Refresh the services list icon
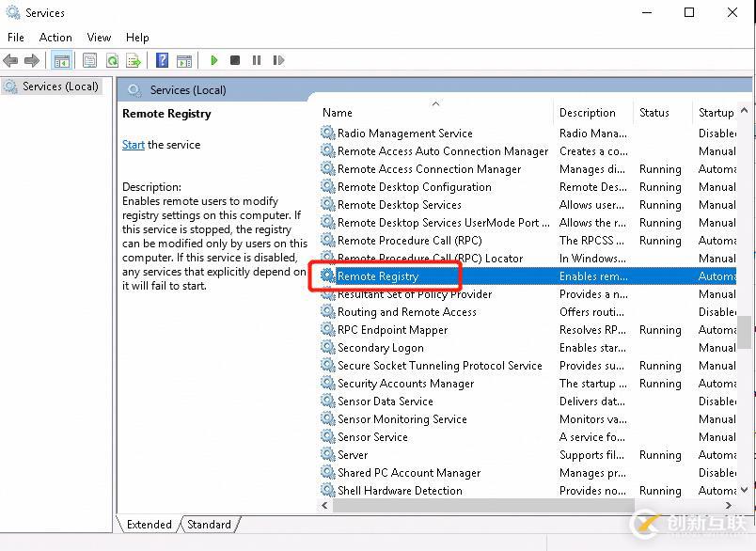 [111, 60]
